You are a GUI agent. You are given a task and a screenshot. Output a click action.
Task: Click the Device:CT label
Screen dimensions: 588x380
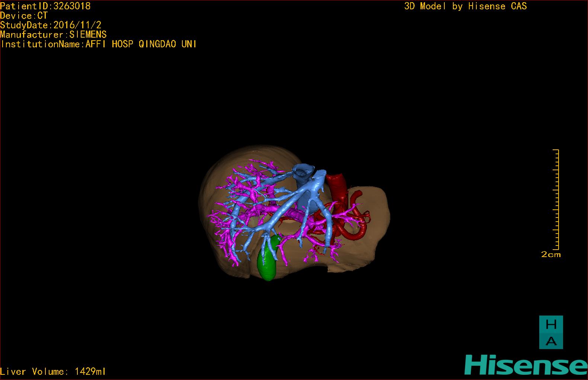24,16
